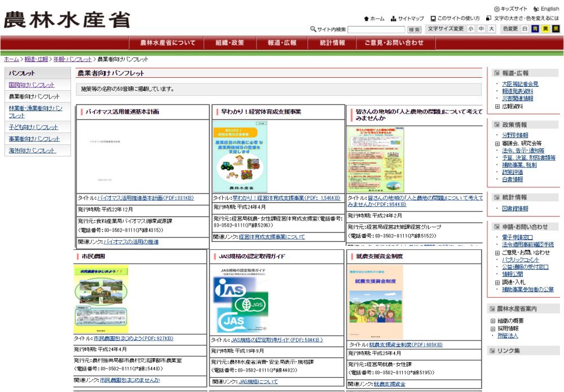Expand 審議会、研究会等 in the sidebar

[497, 143]
